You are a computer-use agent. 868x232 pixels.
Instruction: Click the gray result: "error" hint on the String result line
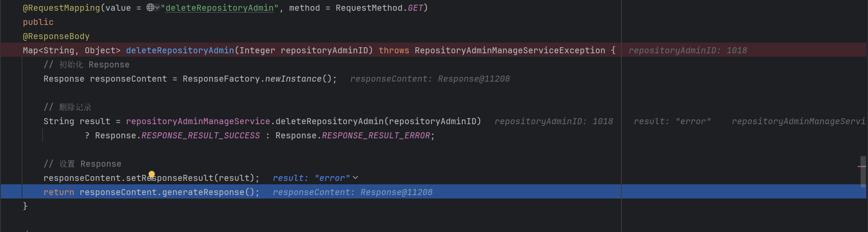pyautogui.click(x=672, y=121)
